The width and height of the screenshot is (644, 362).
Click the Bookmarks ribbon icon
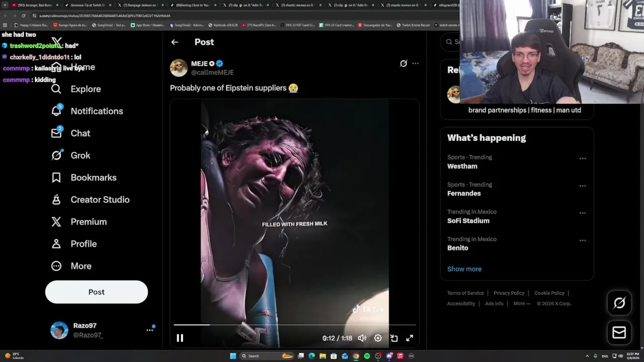tap(56, 177)
